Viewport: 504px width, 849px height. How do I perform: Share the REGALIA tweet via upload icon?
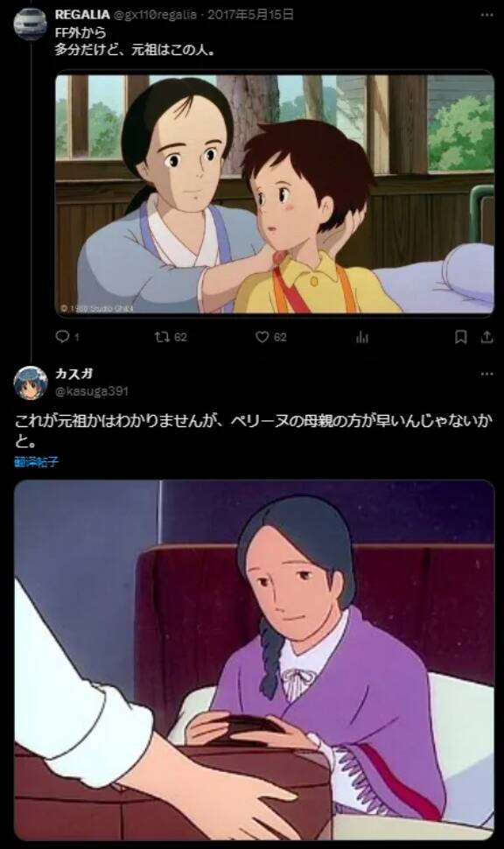tap(487, 337)
